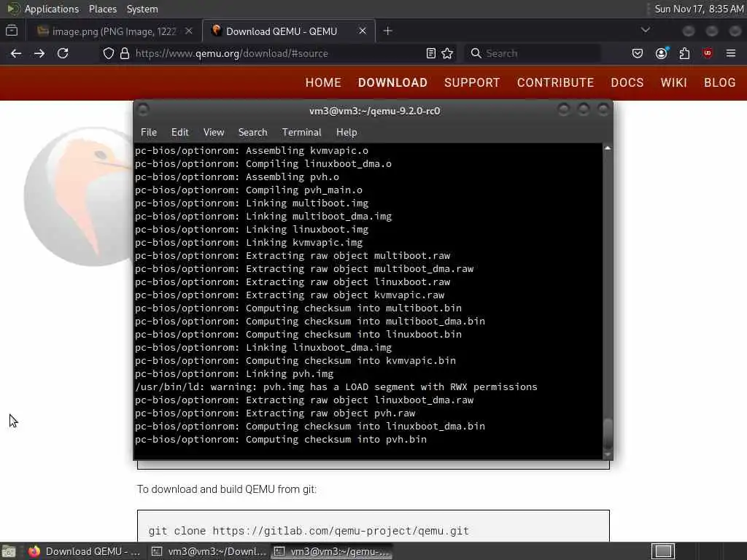Go forward one page in Firefox
This screenshot has height=560, width=747.
(39, 53)
